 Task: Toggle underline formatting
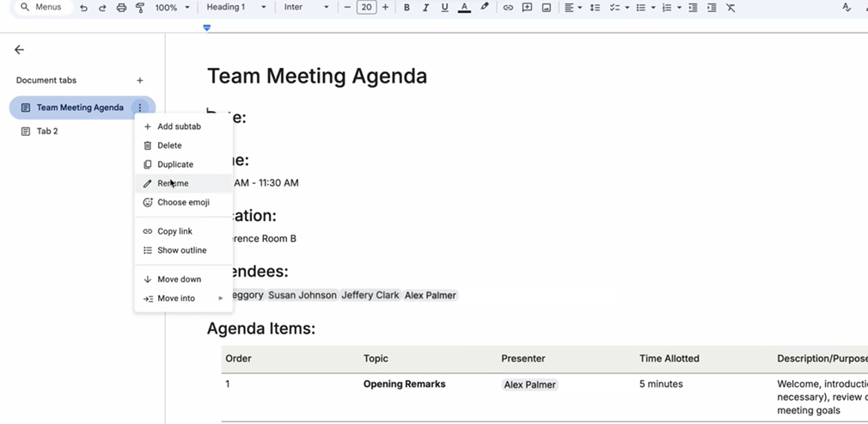point(444,8)
